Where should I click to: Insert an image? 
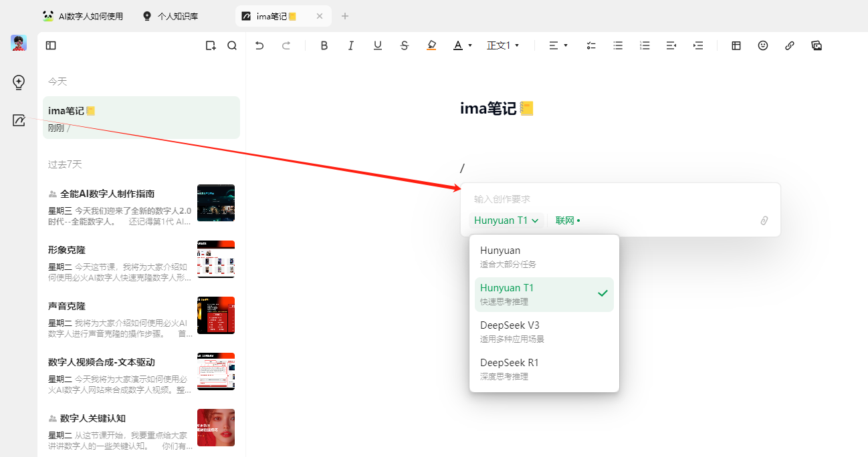pos(817,45)
